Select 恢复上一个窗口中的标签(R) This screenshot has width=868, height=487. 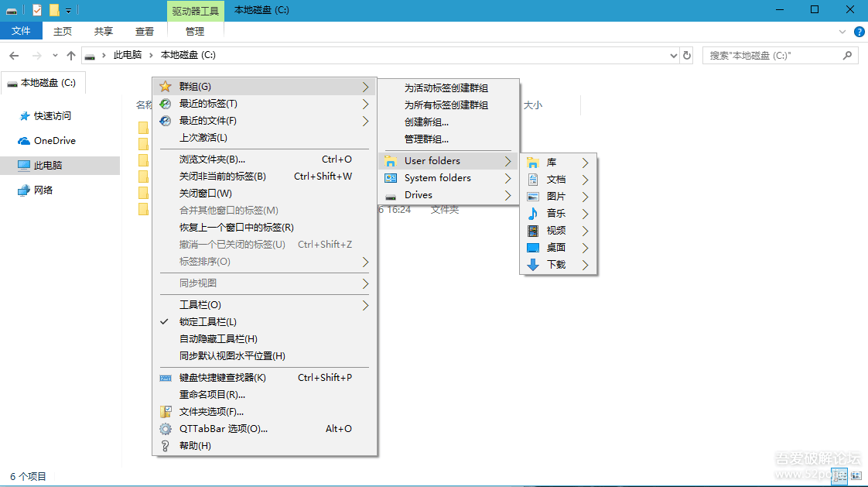tap(265, 227)
